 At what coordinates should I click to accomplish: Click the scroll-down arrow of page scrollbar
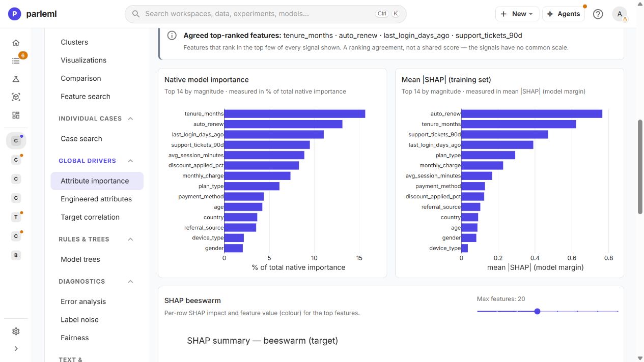(640, 358)
